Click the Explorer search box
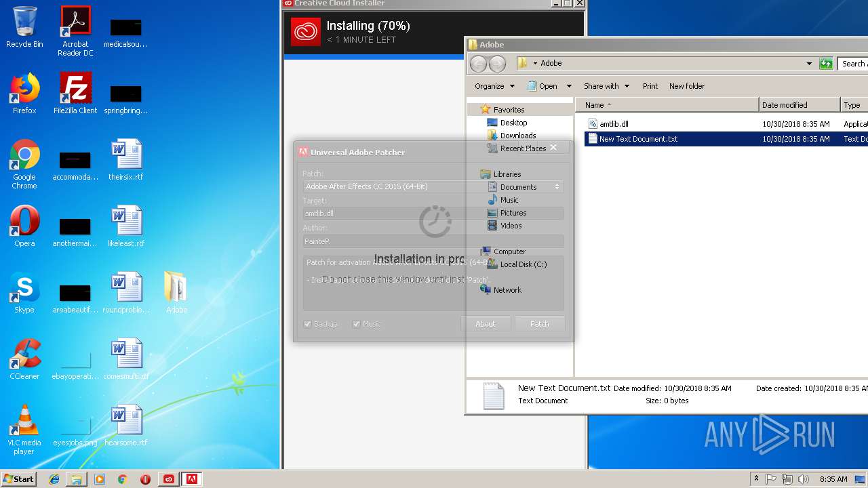The width and height of the screenshot is (868, 488). [853, 64]
